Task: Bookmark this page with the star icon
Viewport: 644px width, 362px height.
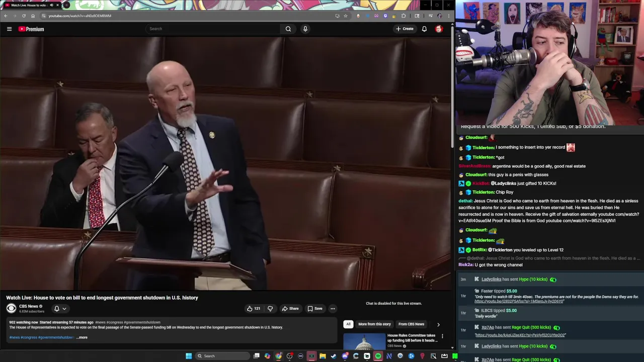Action: pos(345,16)
